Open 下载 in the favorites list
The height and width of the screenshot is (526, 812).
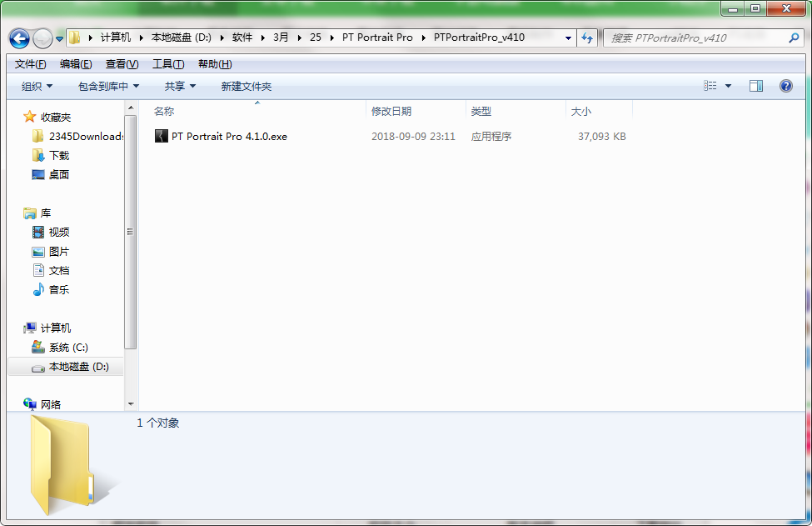coord(59,156)
